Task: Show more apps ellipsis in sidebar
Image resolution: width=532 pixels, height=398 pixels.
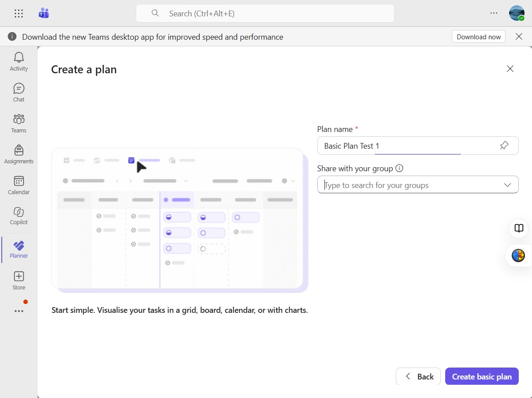Action: pyautogui.click(x=19, y=311)
